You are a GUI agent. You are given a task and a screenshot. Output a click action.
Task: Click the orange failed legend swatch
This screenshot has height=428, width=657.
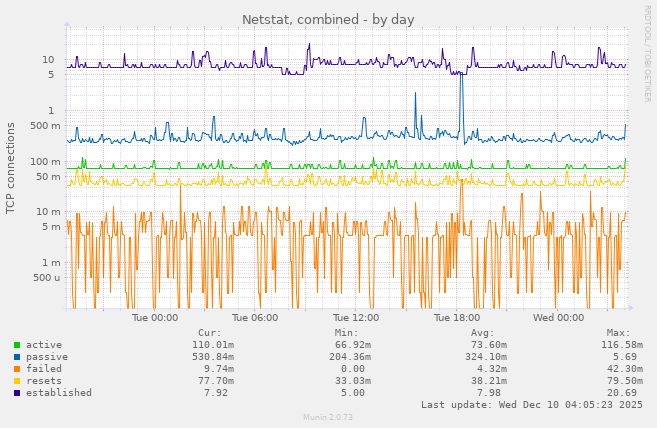17,369
